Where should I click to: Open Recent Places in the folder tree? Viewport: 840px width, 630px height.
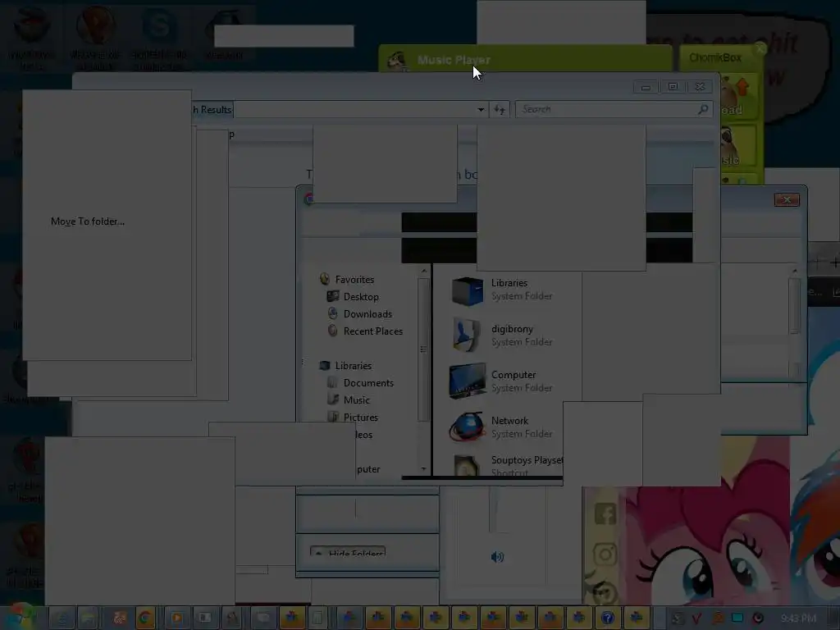tap(365, 331)
